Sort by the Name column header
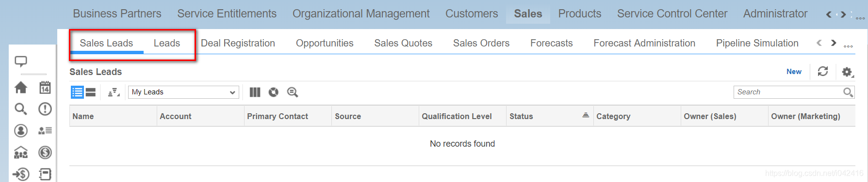 pos(113,116)
